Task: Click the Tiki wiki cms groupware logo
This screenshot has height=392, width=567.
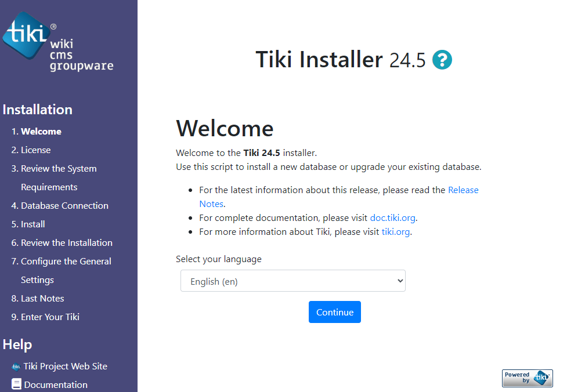Action: (x=58, y=42)
